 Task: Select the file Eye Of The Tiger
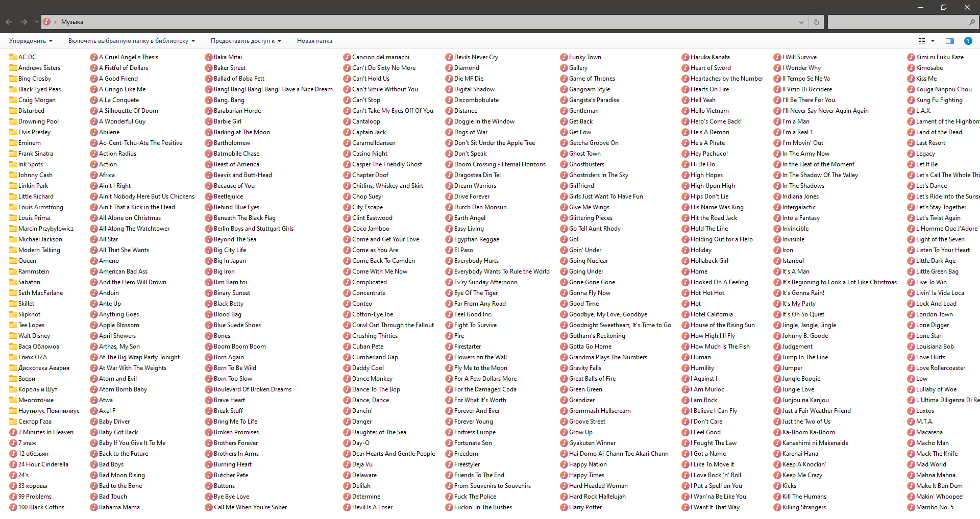472,293
